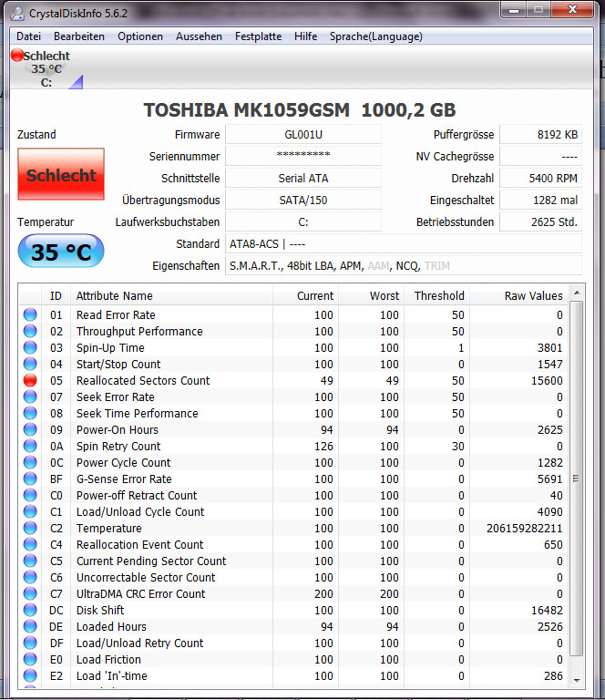Click blue status icon for UltraDMA CRC Error Count
The image size is (605, 700).
pos(30,593)
